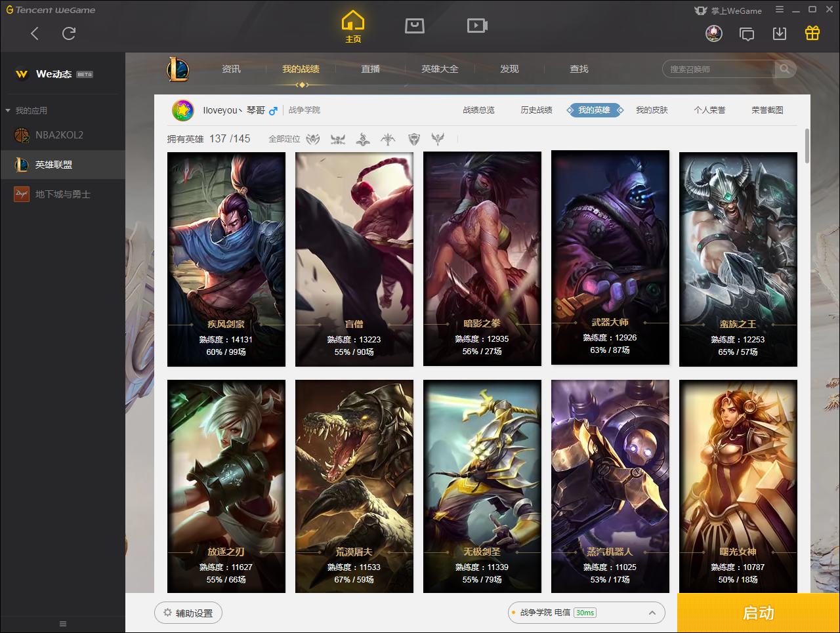The height and width of the screenshot is (633, 840).
Task: Open the store icon beside 主页
Action: [415, 26]
